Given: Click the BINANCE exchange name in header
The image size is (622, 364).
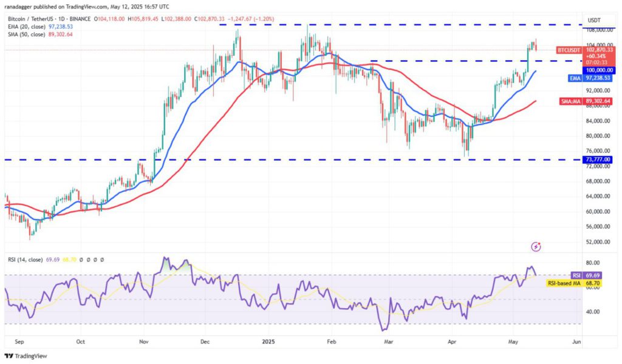Looking at the screenshot, I should 78,19.
